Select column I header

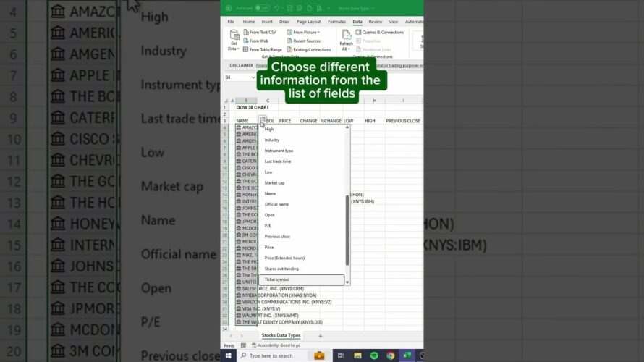tap(403, 101)
